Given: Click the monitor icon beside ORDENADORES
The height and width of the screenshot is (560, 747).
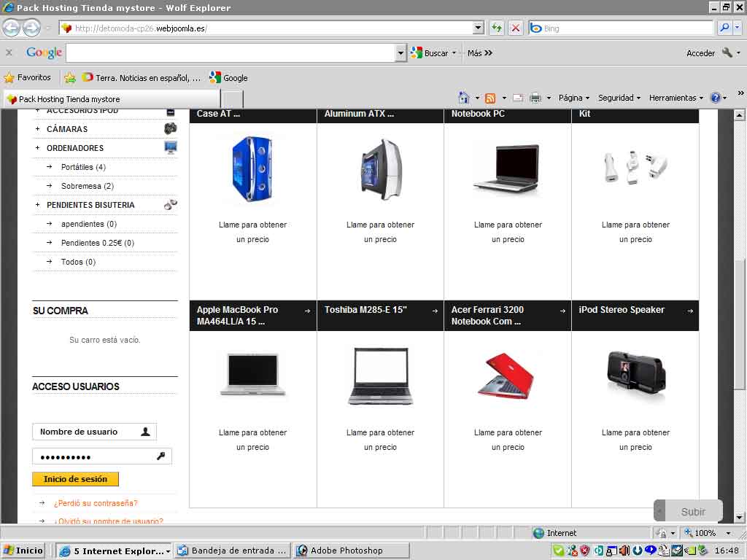Looking at the screenshot, I should 170,147.
